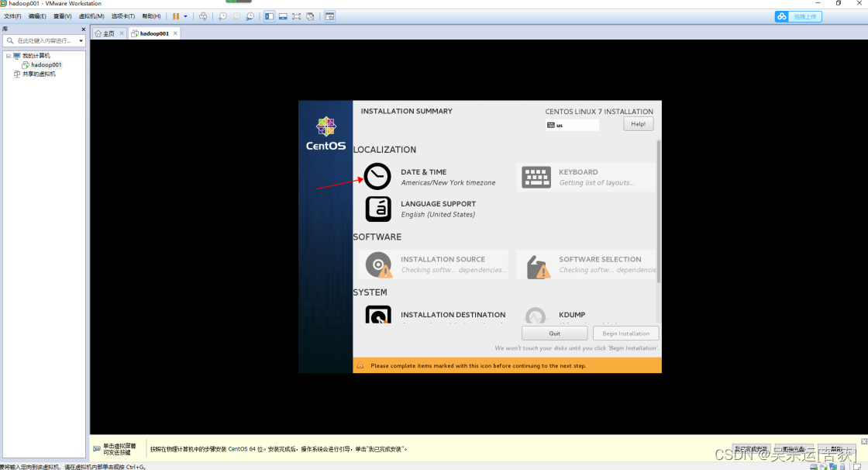Open the power options dropdown arrow
This screenshot has width=868, height=470.
click(x=185, y=16)
